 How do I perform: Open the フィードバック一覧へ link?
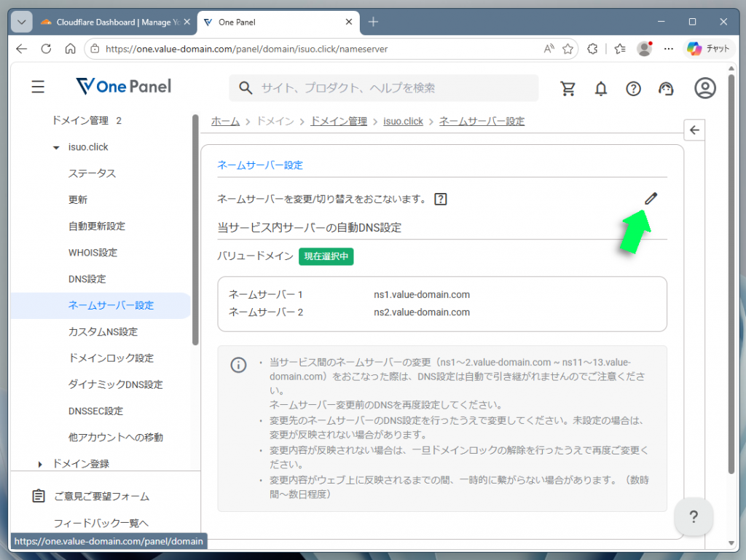[x=101, y=523]
